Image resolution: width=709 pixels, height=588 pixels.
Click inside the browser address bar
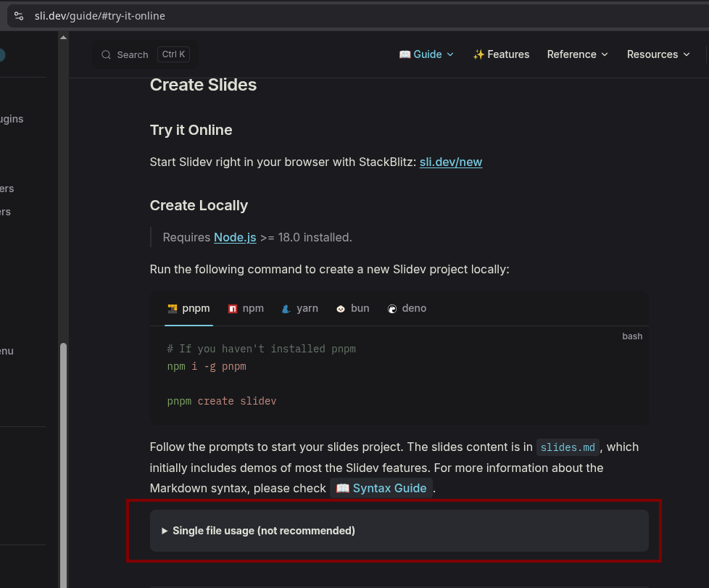(x=217, y=15)
